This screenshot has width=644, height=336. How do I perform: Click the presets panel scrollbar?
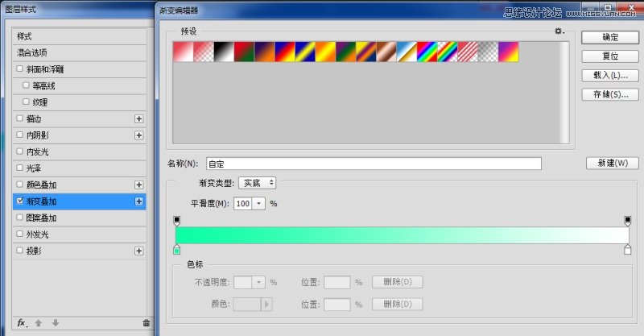click(x=565, y=93)
